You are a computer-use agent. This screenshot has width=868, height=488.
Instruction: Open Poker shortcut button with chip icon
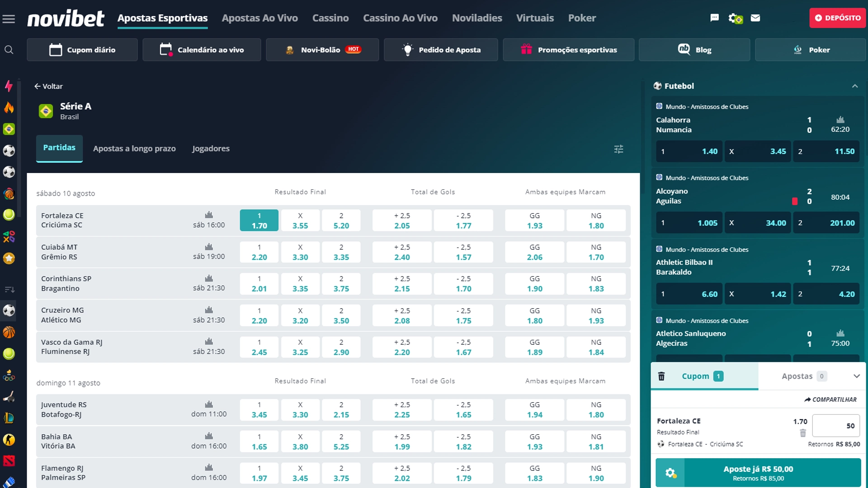(x=811, y=50)
